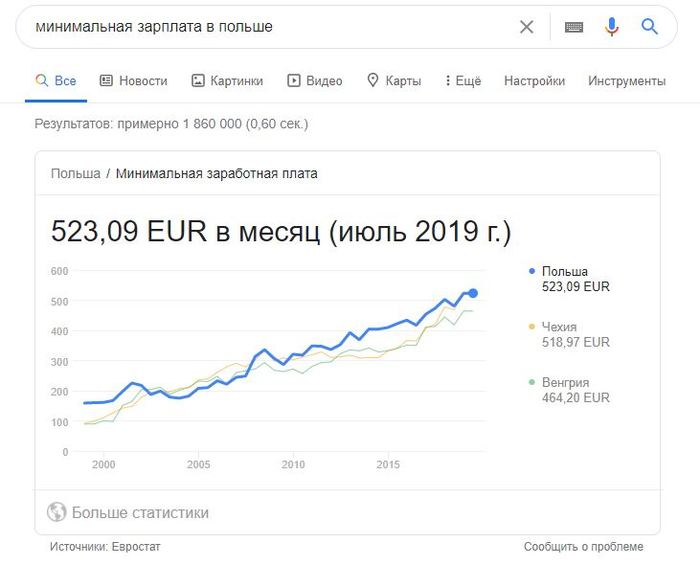
Task: Select the Все results tab
Action: click(x=56, y=81)
